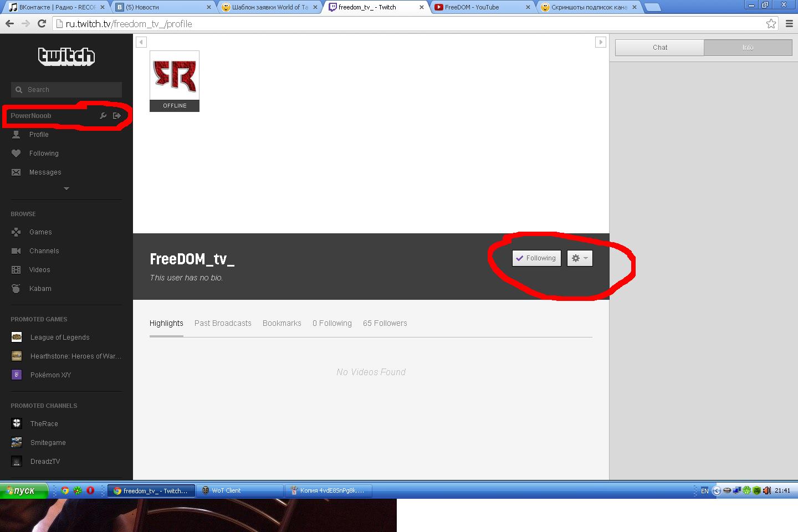Switch to the Chat tab
The image size is (798, 532).
659,48
